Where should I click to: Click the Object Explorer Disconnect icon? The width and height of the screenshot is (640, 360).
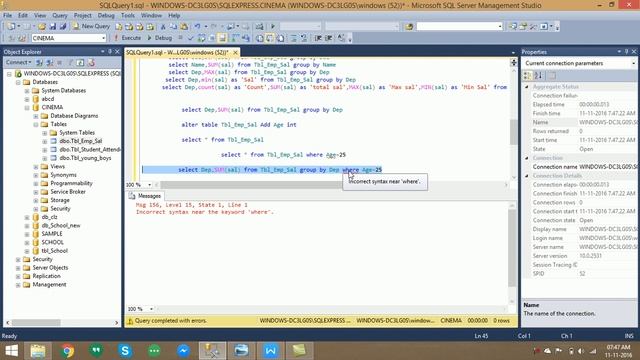(x=49, y=62)
